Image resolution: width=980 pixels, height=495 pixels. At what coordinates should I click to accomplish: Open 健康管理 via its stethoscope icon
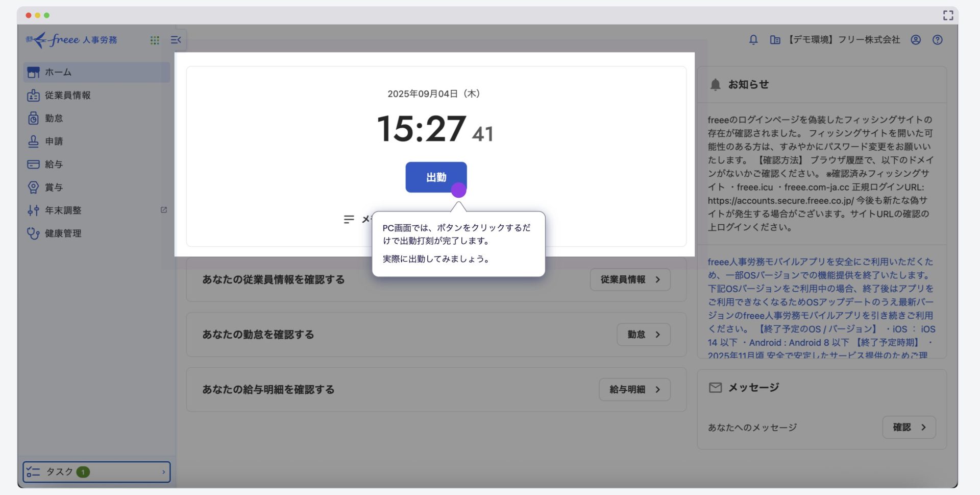click(33, 233)
